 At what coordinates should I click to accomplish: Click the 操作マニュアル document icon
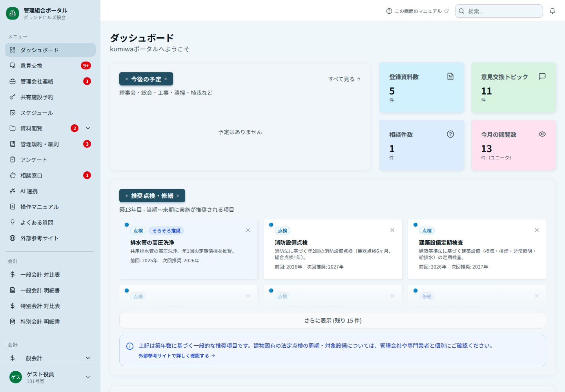click(13, 207)
